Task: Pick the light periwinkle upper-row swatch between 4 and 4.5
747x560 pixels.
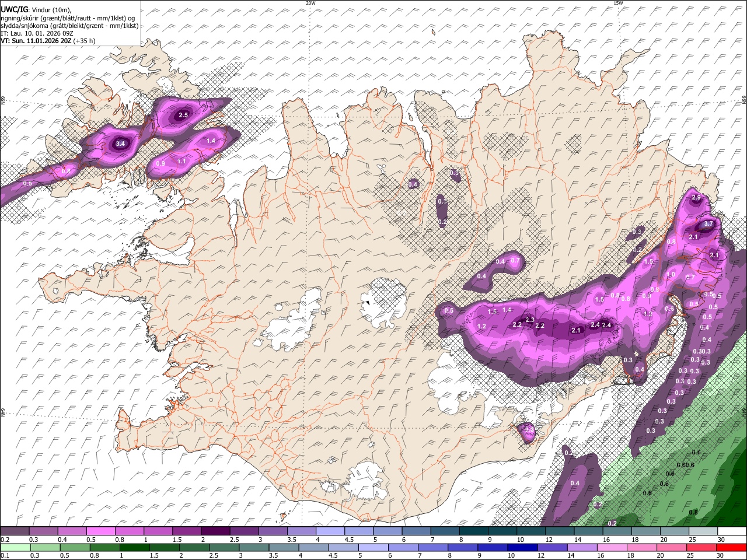Action: tap(330, 531)
